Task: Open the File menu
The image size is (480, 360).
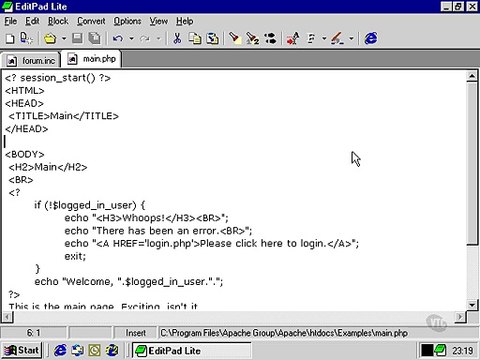Action: point(11,21)
